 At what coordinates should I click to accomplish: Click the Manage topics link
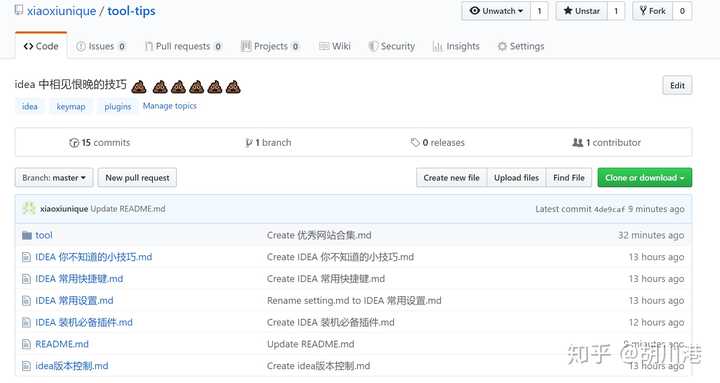[169, 106]
